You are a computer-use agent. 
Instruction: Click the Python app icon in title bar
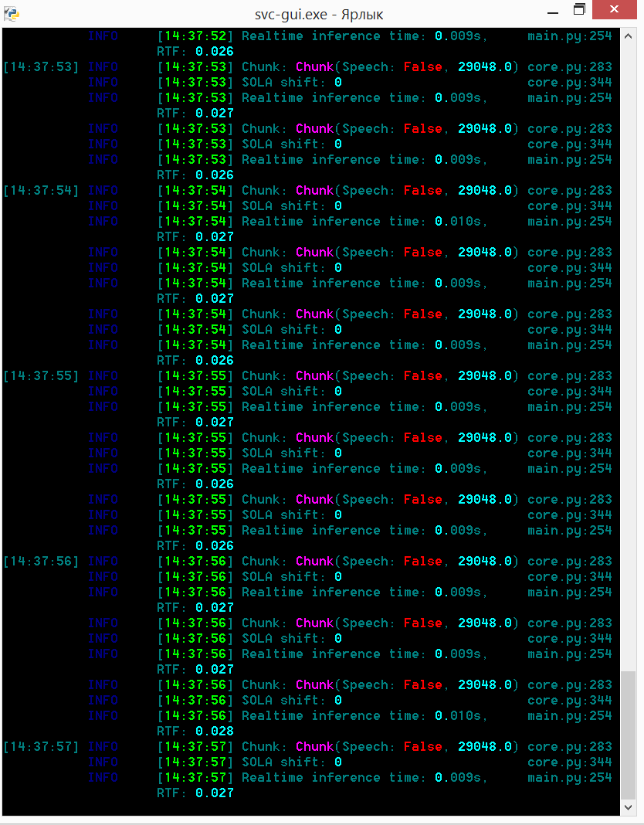[x=12, y=13]
